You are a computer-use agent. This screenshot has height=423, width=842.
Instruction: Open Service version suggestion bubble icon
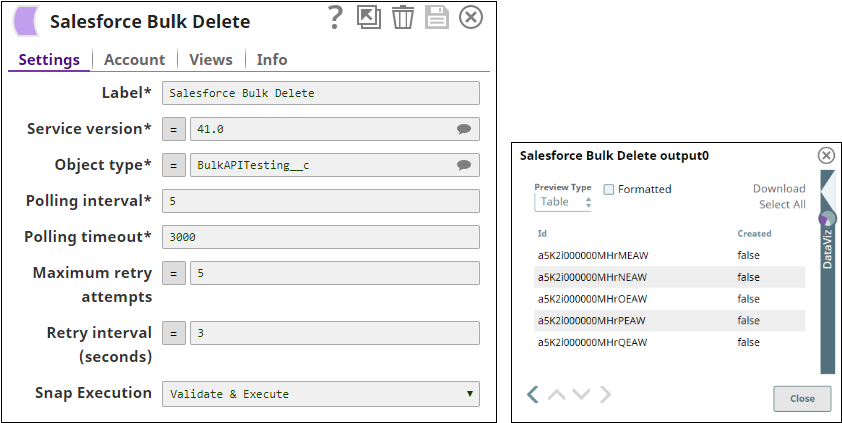point(464,129)
